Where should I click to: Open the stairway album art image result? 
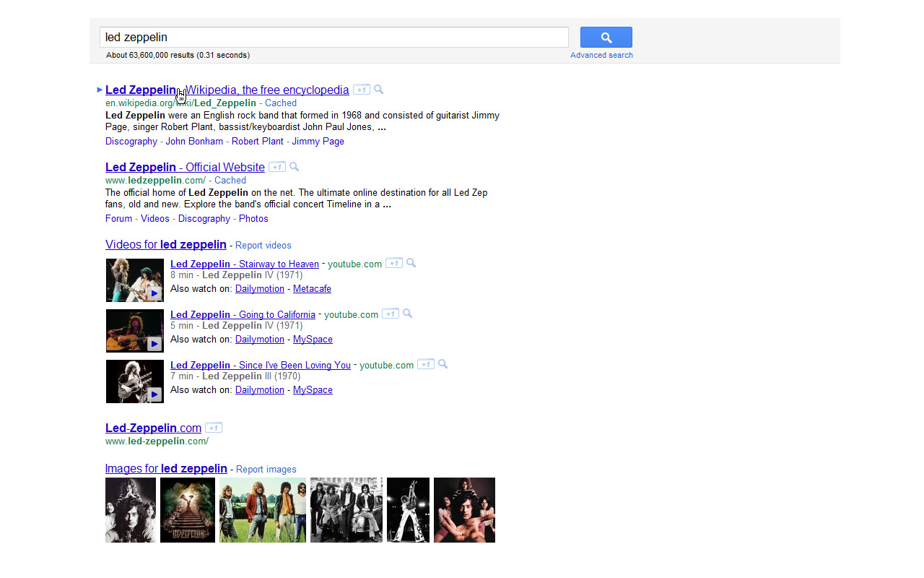[188, 510]
